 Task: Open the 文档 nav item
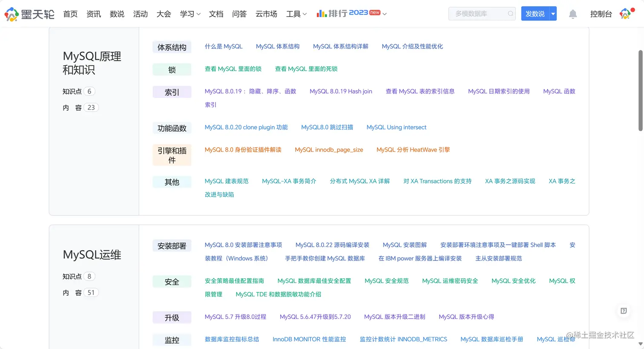coord(216,14)
